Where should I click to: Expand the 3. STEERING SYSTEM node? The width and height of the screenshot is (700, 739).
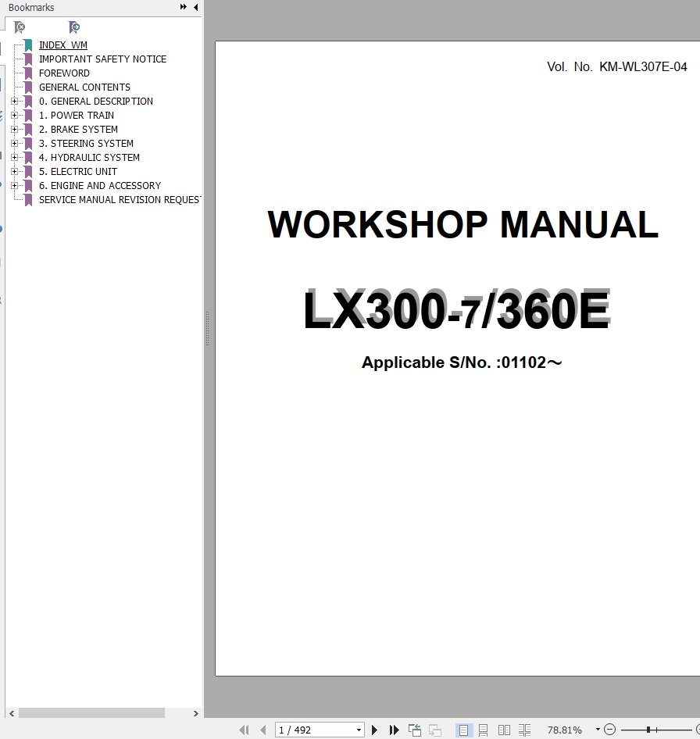point(15,144)
